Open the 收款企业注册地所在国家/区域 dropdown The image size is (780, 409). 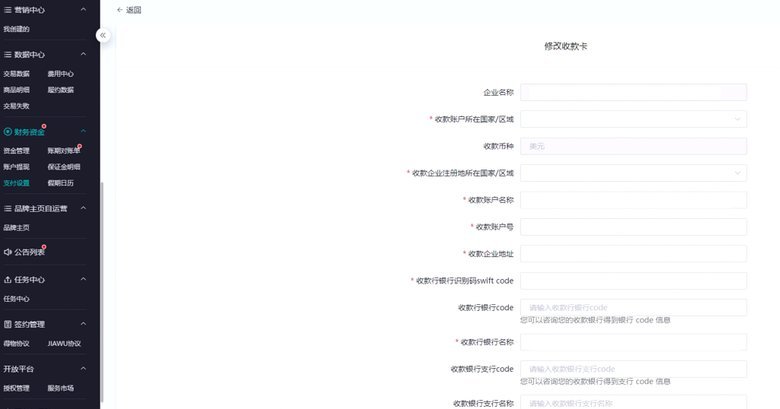click(x=633, y=173)
